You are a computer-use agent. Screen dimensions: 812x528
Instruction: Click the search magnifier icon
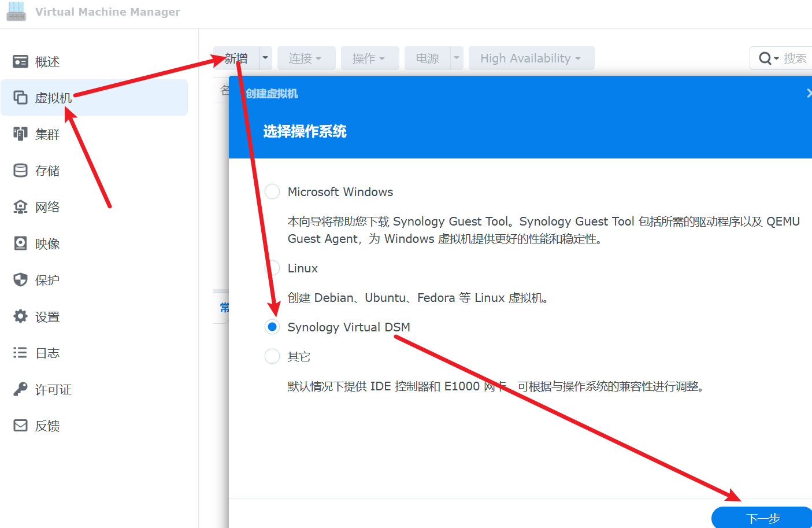pyautogui.click(x=765, y=58)
